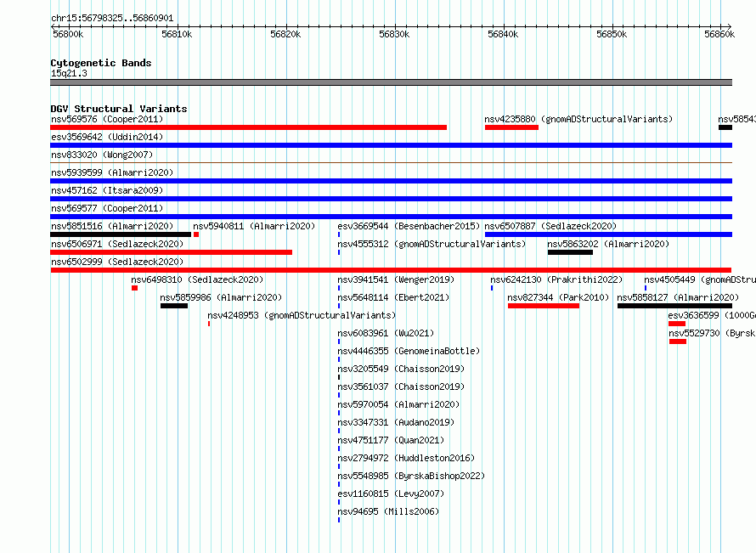Select the red bar under esv3636599

pyautogui.click(x=677, y=324)
